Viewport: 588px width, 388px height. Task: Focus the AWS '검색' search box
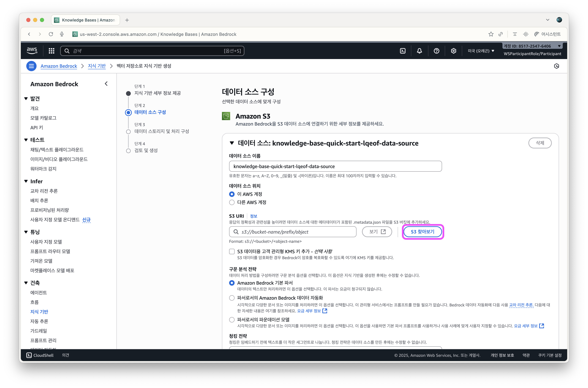[152, 51]
